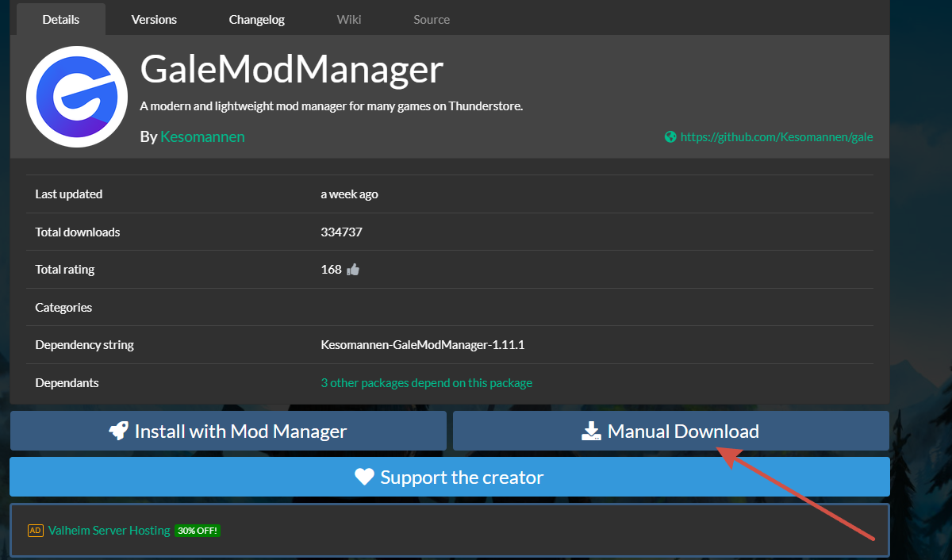Image resolution: width=952 pixels, height=560 pixels.
Task: Click the GaleModManager logo image
Action: click(x=77, y=97)
